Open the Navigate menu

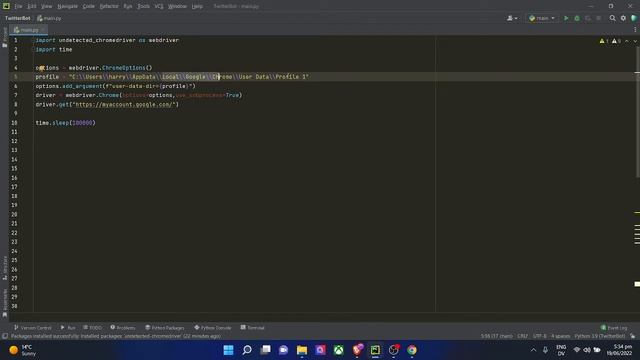67,7
